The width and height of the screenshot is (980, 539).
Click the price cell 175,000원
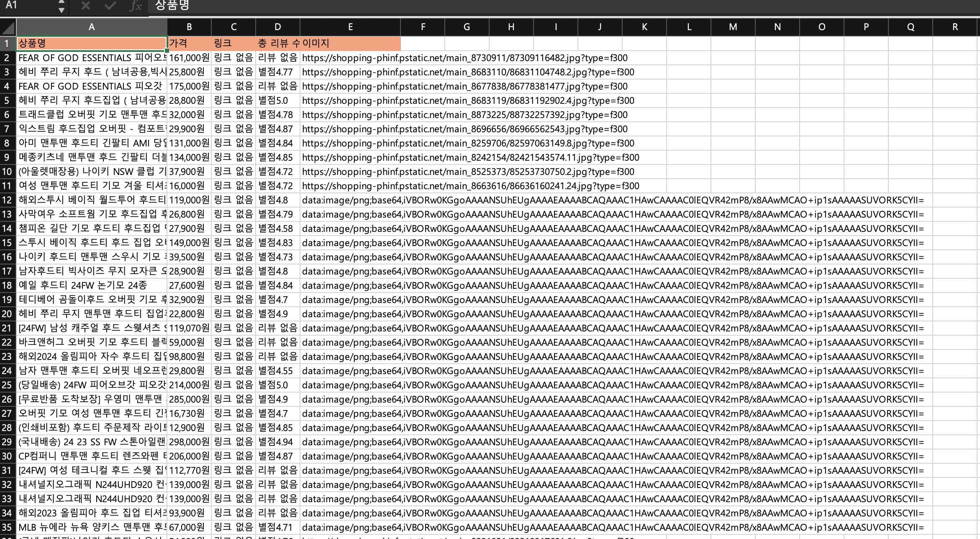[189, 86]
